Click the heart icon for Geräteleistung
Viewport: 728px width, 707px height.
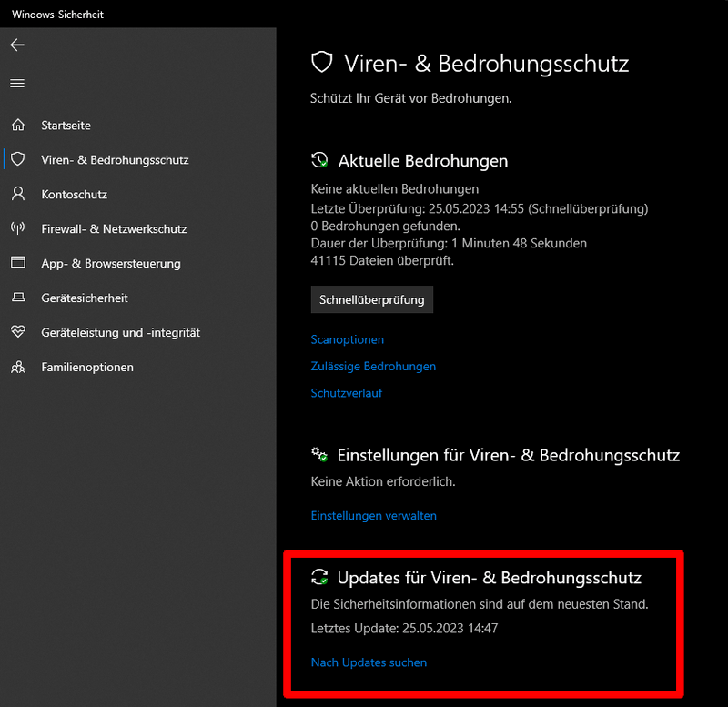tap(18, 332)
